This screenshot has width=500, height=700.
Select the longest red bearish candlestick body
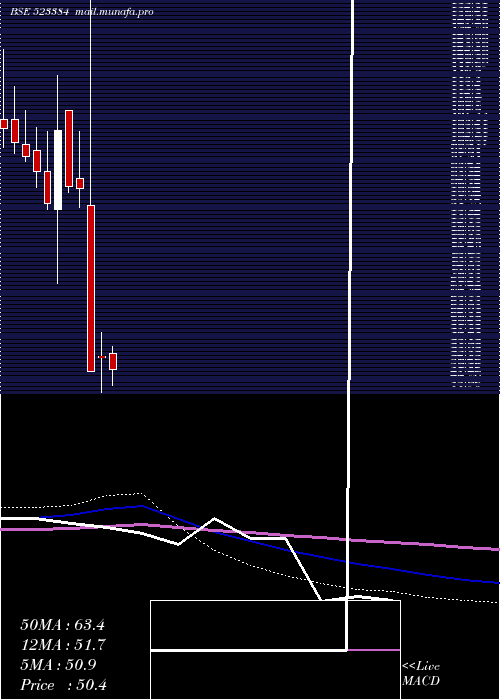[x=91, y=288]
